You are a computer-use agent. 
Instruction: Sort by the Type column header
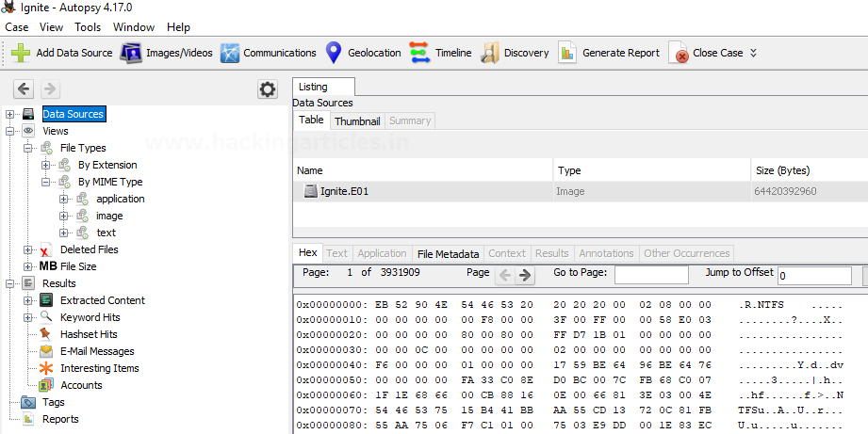652,170
